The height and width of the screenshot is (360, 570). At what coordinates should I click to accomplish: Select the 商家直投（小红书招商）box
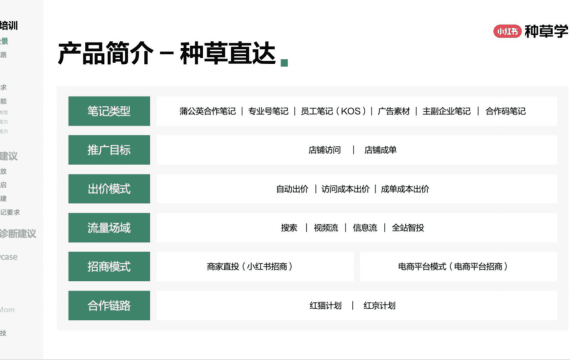[255, 267]
